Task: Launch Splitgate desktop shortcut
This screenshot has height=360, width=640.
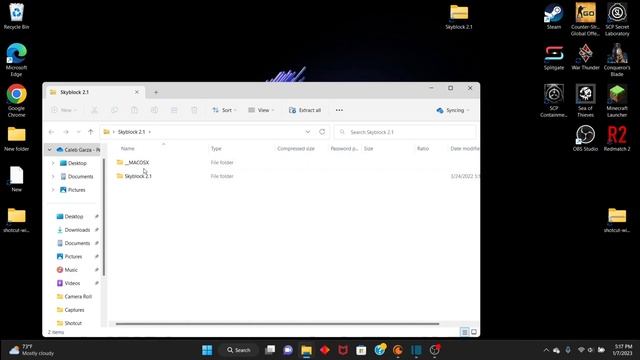Action: coord(553,58)
